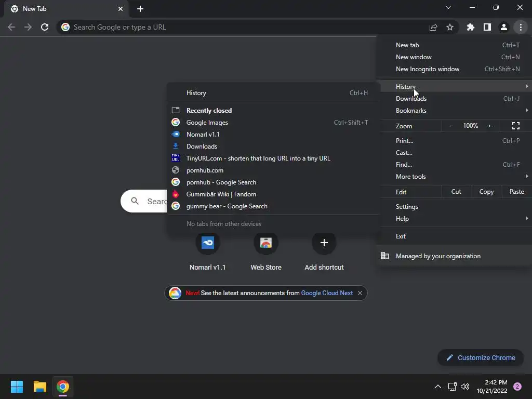This screenshot has height=399, width=532.
Task: Click Managed by your organization
Action: pos(454,256)
